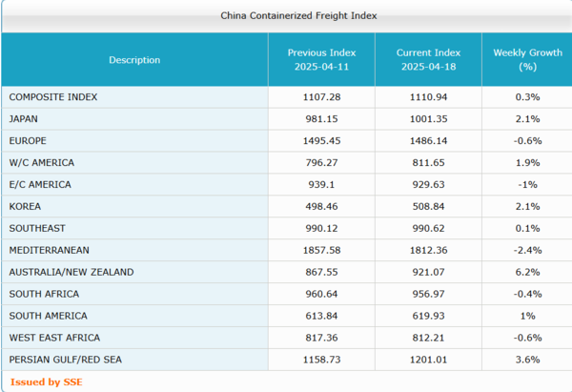The height and width of the screenshot is (392, 572).
Task: Click the Issued by SSE text
Action: pyautogui.click(x=43, y=382)
